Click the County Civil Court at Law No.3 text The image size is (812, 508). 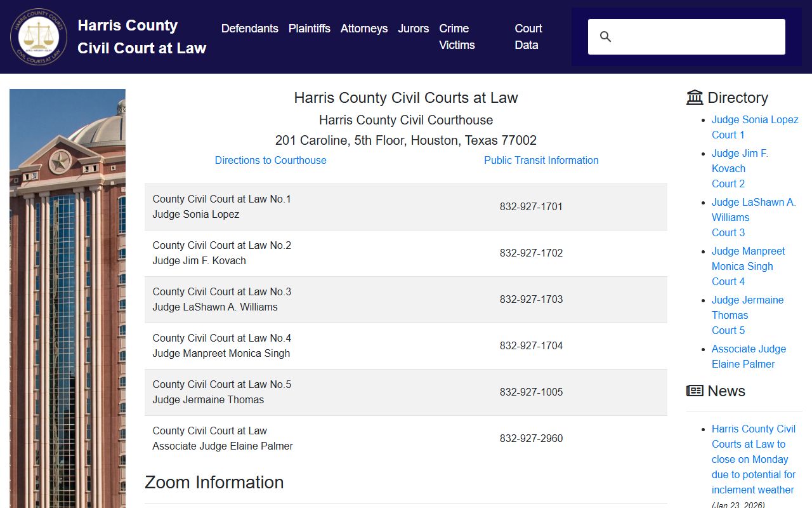(222, 291)
